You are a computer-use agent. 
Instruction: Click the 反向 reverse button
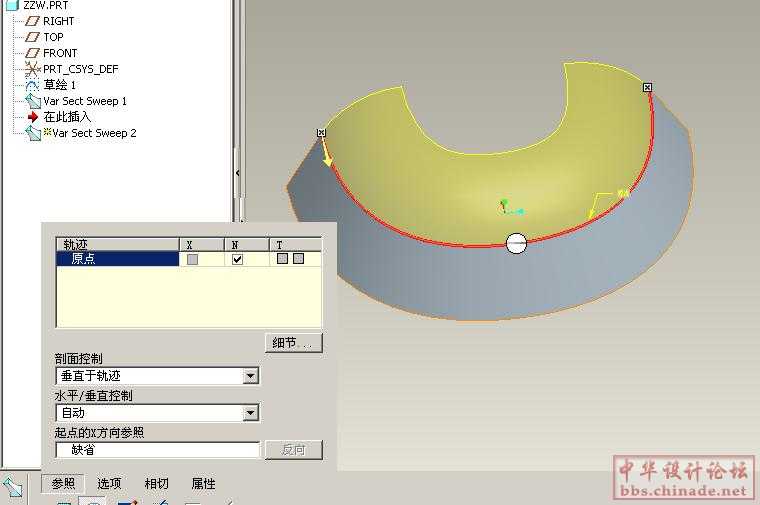tap(294, 450)
